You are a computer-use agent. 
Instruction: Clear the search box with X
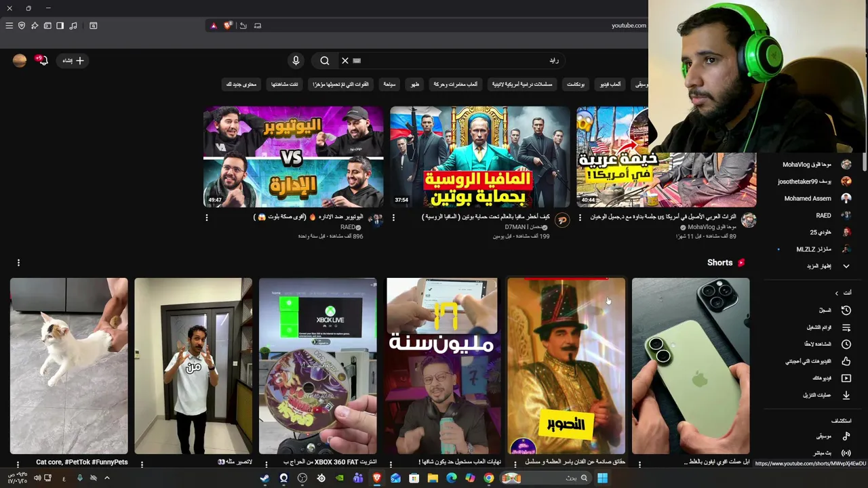click(345, 60)
